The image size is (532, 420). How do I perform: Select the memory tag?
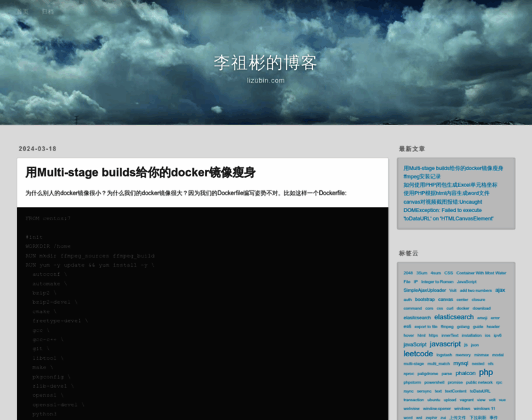(x=463, y=355)
